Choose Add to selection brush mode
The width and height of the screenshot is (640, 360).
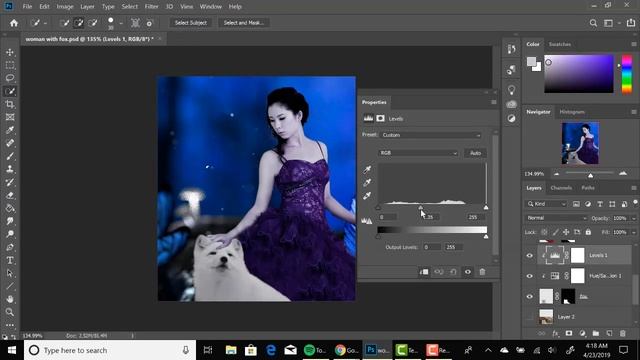(x=79, y=23)
